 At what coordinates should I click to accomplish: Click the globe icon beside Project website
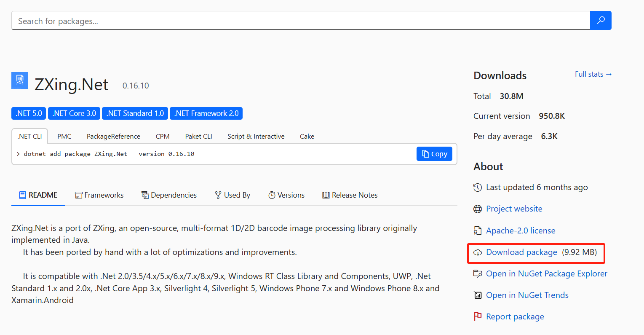[x=478, y=209]
